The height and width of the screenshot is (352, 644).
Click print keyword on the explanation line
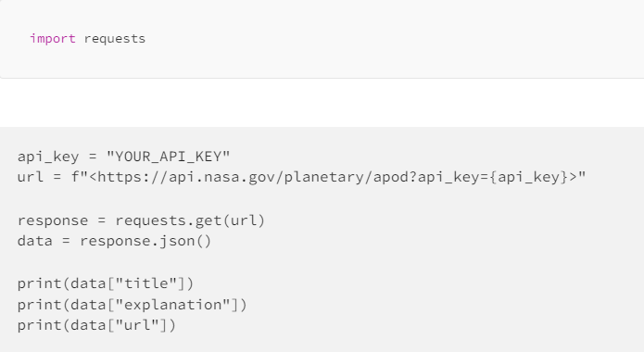tap(39, 305)
